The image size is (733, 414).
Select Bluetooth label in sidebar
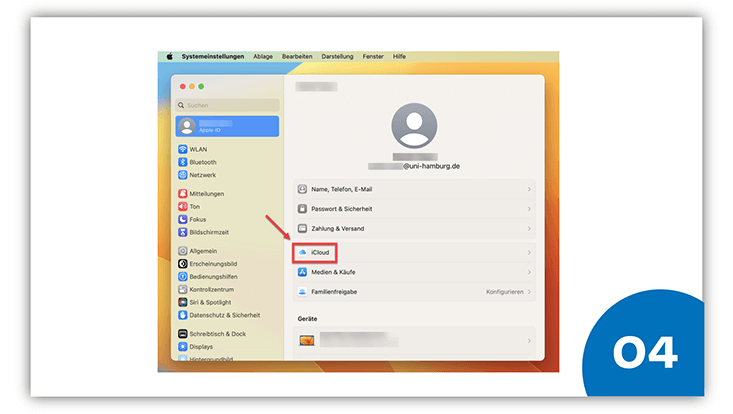pyautogui.click(x=203, y=162)
